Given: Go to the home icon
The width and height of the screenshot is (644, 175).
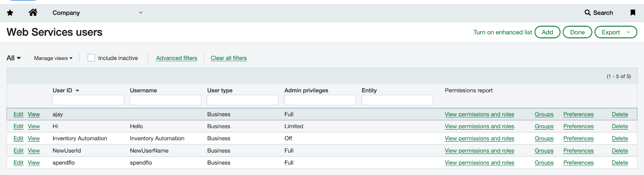Looking at the screenshot, I should (x=33, y=12).
